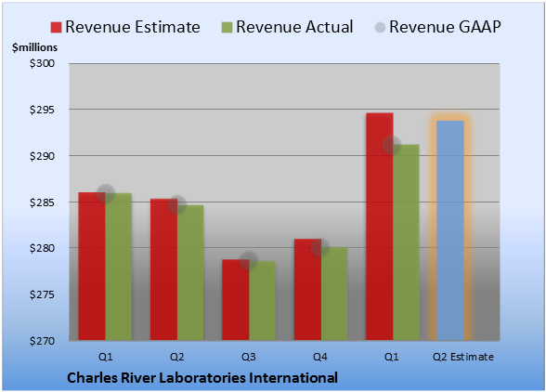
Task: Click the gray Revenue GAAP legend circle
Action: pos(380,27)
